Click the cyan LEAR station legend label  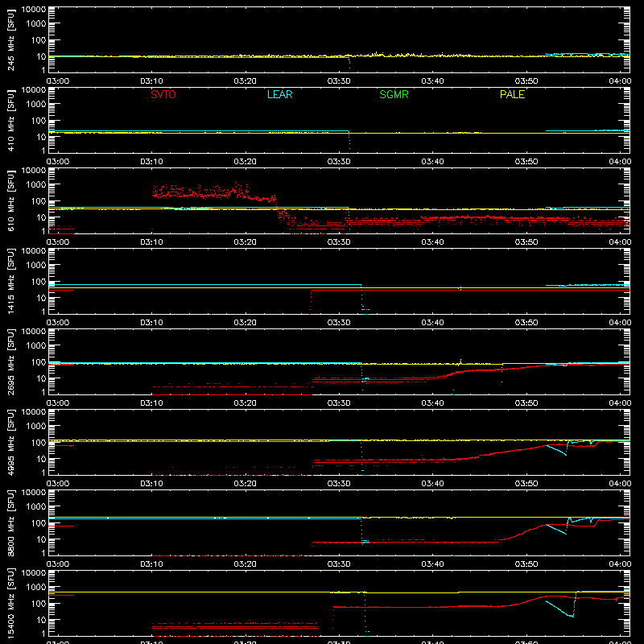tap(279, 94)
